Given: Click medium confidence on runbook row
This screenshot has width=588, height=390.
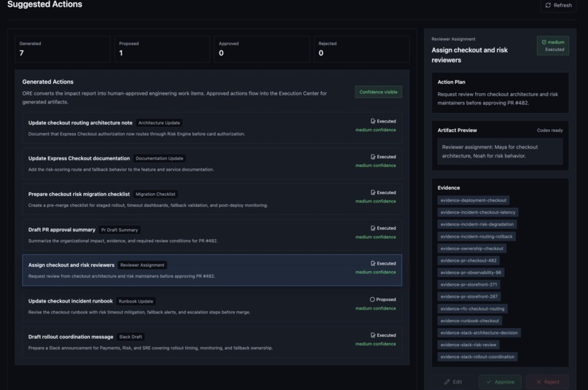Looking at the screenshot, I should point(376,308).
